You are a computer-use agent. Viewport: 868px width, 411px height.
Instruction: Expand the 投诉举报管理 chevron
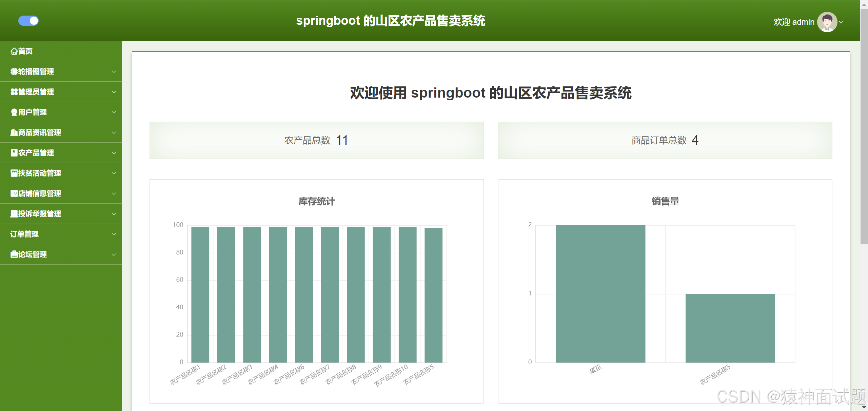(x=114, y=214)
